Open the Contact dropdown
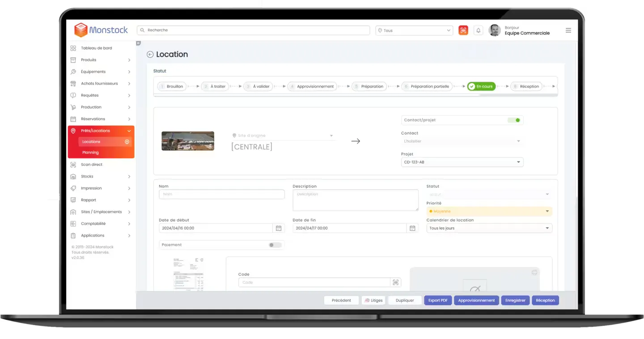 point(462,141)
